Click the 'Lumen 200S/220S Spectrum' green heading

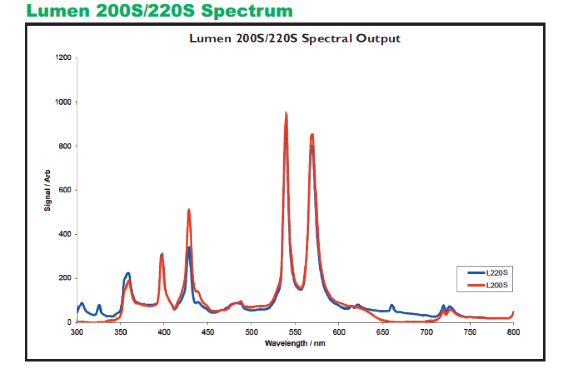point(159,11)
